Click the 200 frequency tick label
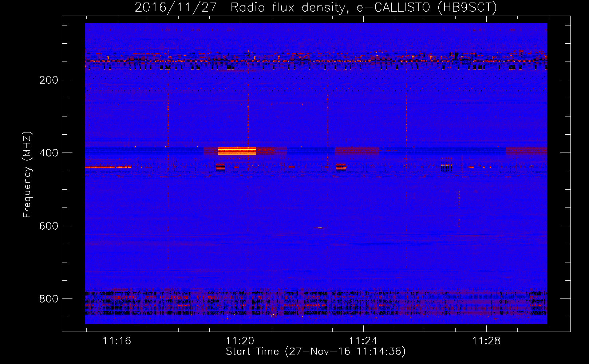589x364 pixels. [48, 80]
